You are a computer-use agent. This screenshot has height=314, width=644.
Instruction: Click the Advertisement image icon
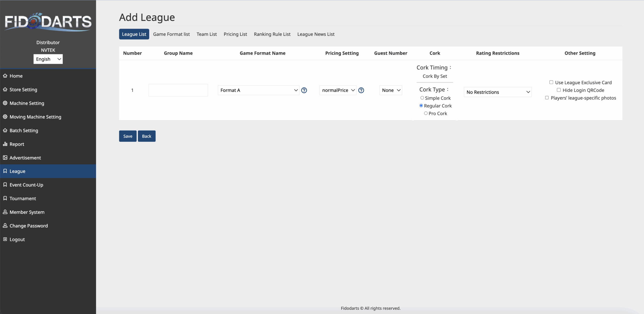(x=5, y=158)
